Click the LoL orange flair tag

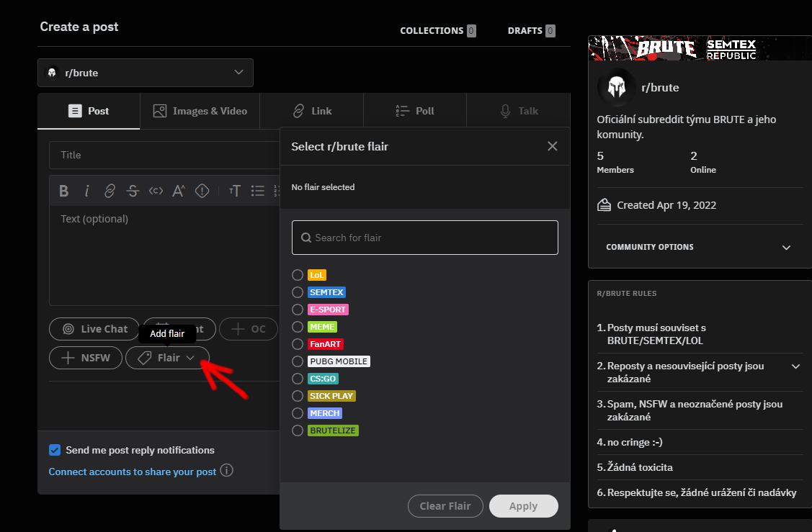[x=317, y=275]
